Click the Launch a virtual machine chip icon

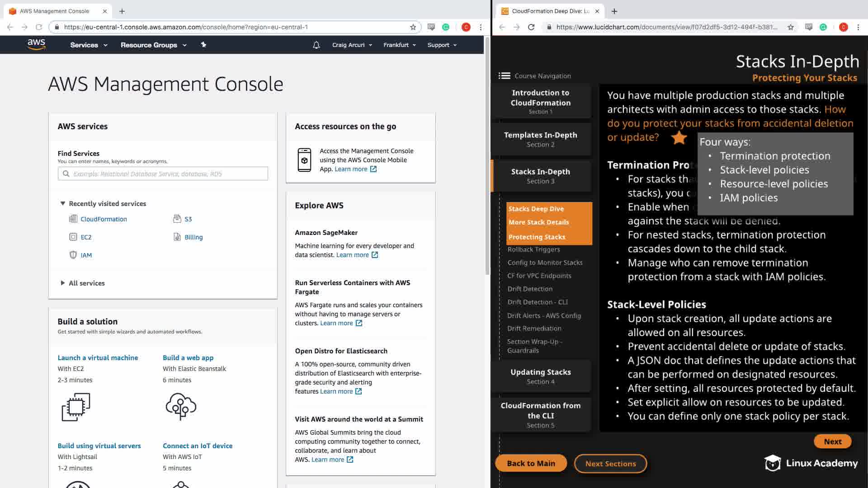pos(76,407)
